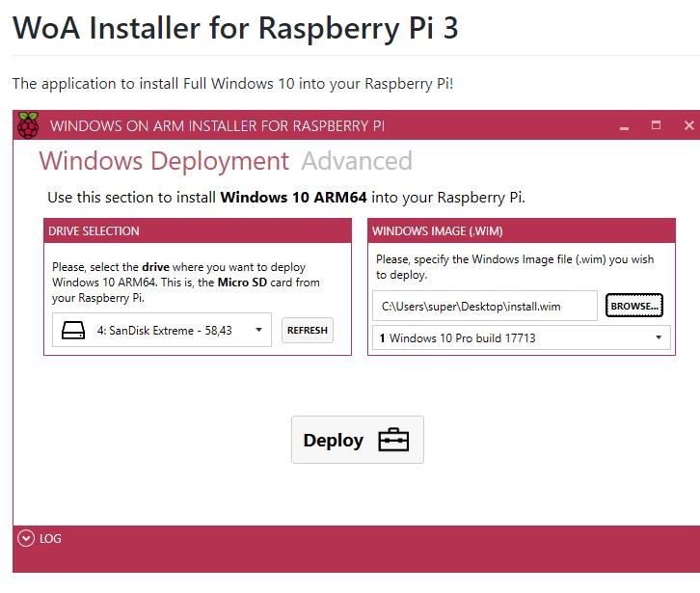The image size is (700, 593).
Task: Click the WoA Installer for Raspberry Pi 3 heading
Action: [x=235, y=28]
